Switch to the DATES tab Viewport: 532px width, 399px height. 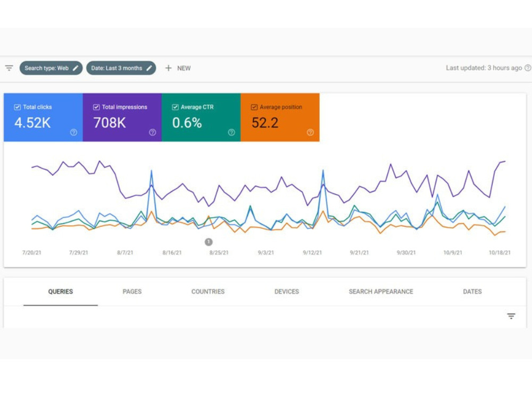point(472,292)
